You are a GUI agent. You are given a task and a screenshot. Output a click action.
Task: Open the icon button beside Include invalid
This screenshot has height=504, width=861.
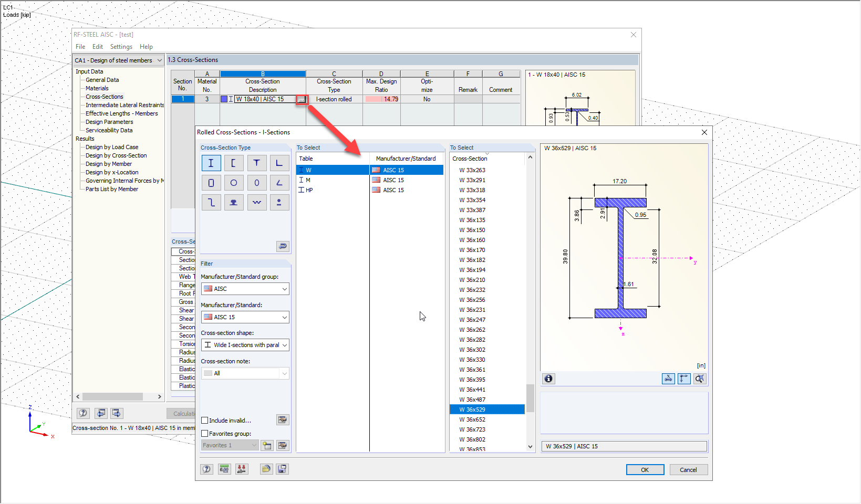coord(283,419)
